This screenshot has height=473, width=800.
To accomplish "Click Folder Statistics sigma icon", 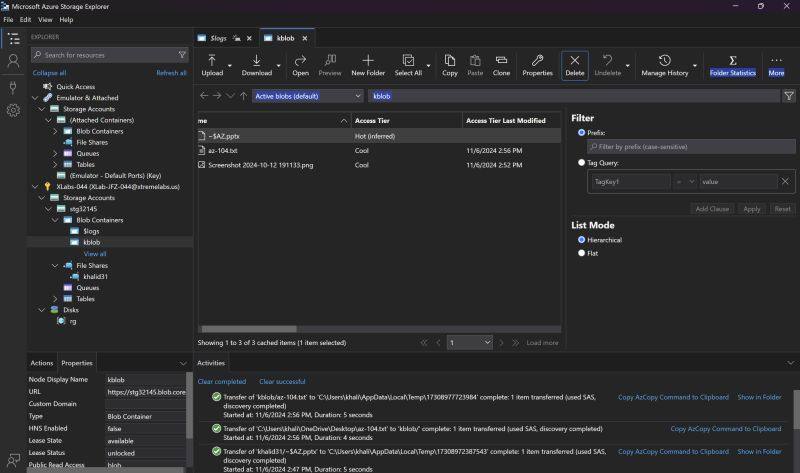I will pyautogui.click(x=733, y=60).
